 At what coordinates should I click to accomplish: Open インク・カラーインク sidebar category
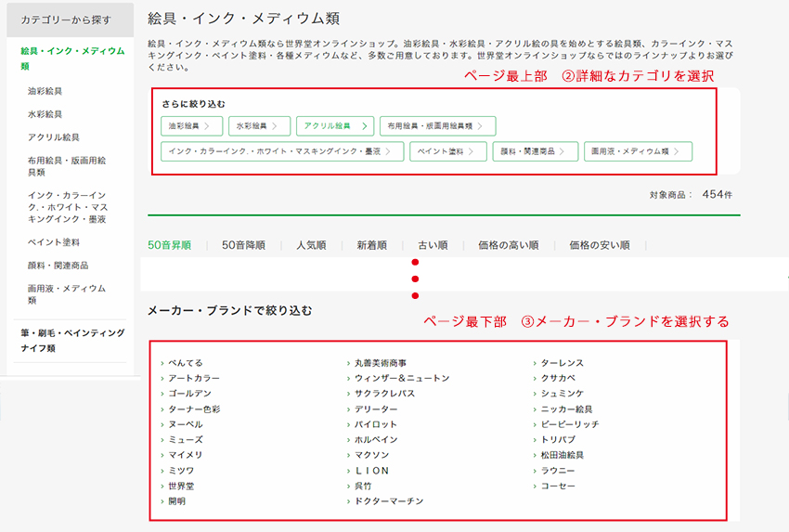(68, 207)
